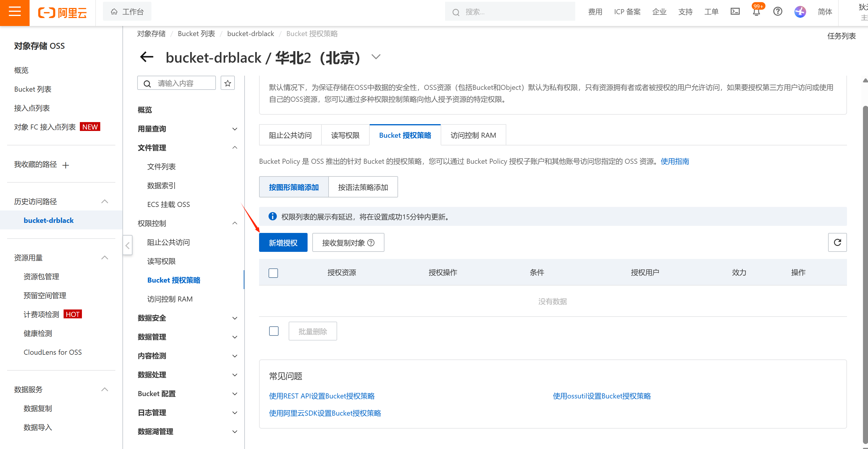Click the back arrow beside bucket-drblack
The width and height of the screenshot is (868, 449).
tap(147, 57)
